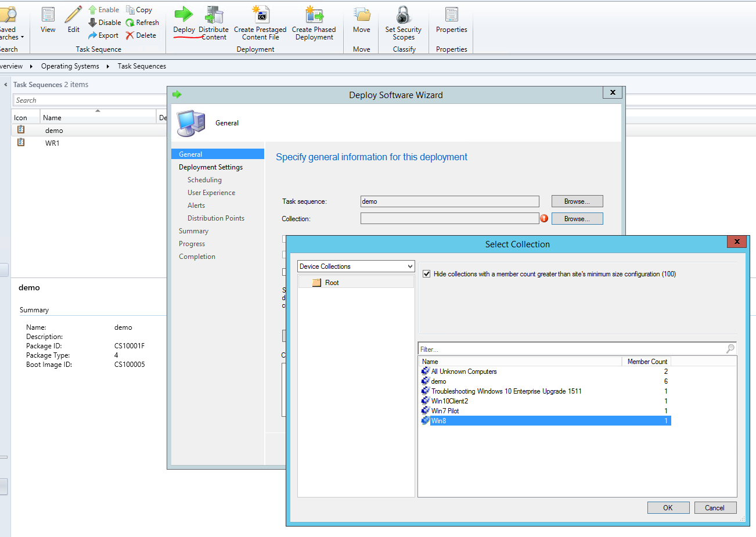Switch to the Deployment Settings wizard page
This screenshot has width=756, height=537.
[211, 167]
